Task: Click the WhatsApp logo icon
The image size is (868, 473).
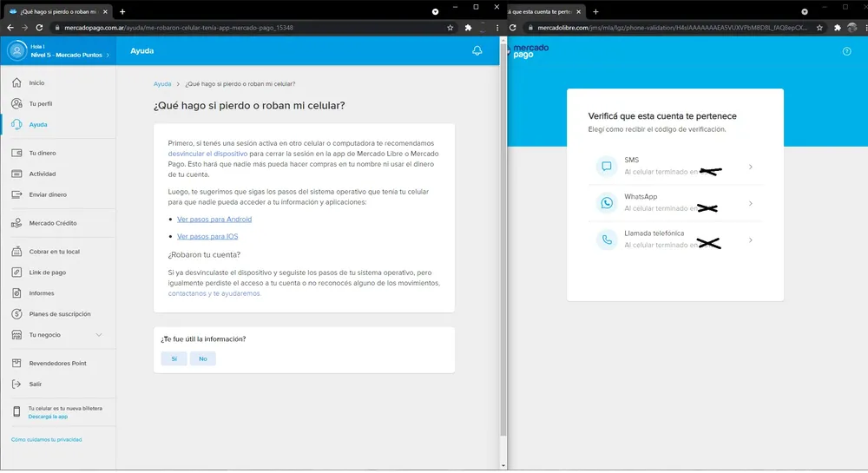Action: click(x=606, y=203)
